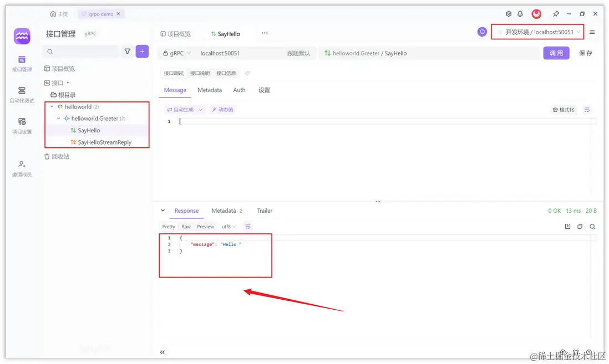Open the gRPC protocol dropdown
This screenshot has height=364, width=609.
point(177,53)
